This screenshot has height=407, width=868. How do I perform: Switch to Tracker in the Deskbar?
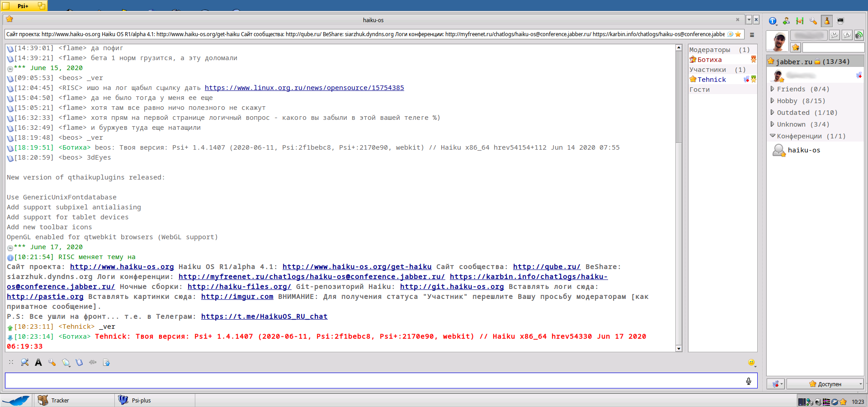(x=74, y=401)
